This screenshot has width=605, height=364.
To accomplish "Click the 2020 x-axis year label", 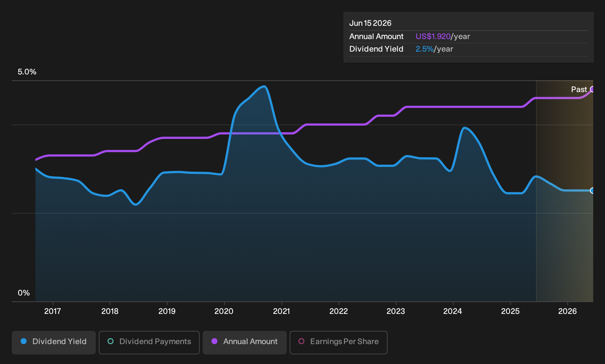I will [x=224, y=311].
